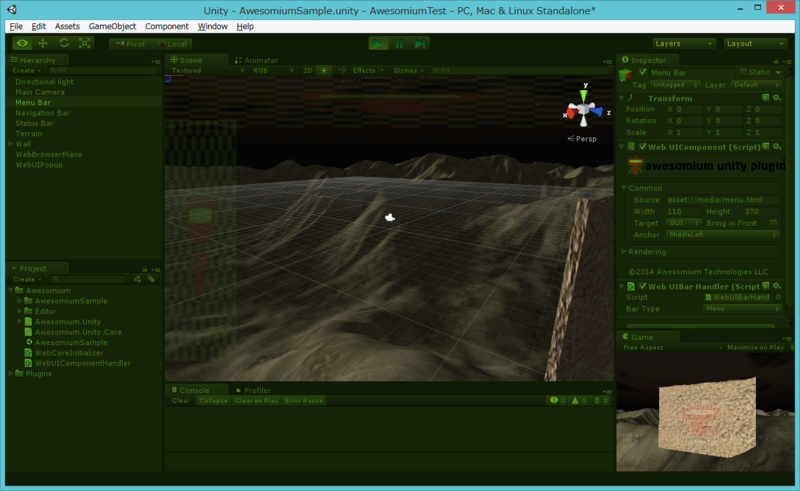Screen dimensions: 800x491
Task: Click the Script field object picker circle
Action: click(778, 297)
